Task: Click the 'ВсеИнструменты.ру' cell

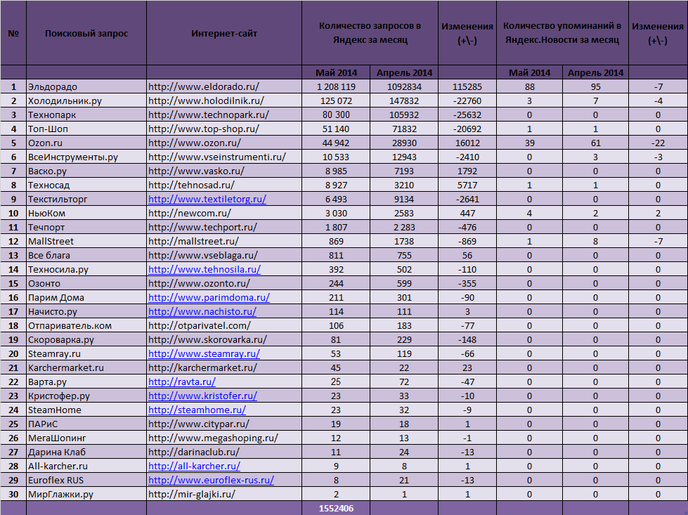Action: (x=86, y=157)
